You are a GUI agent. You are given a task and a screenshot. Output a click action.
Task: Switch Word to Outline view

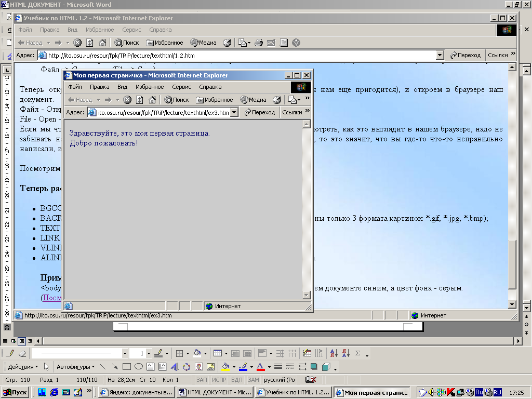point(30,341)
